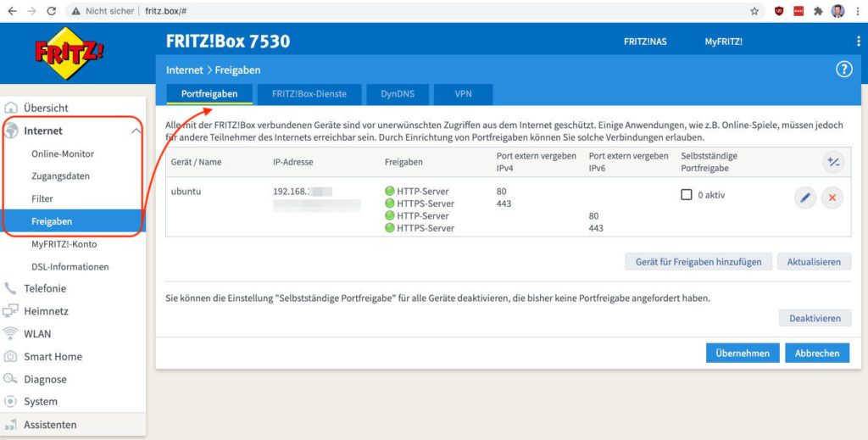Open the help question mark icon
The height and width of the screenshot is (440, 868).
pyautogui.click(x=843, y=70)
